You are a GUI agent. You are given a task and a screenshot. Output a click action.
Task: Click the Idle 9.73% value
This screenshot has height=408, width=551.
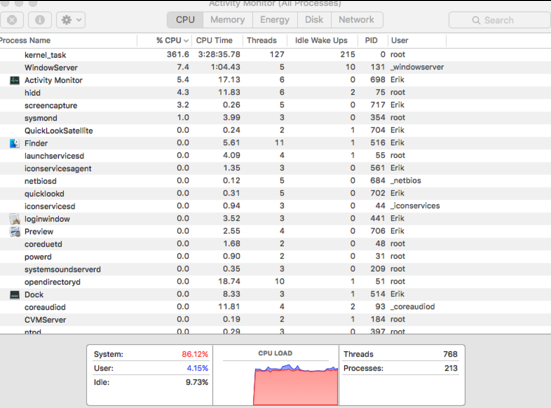click(197, 382)
